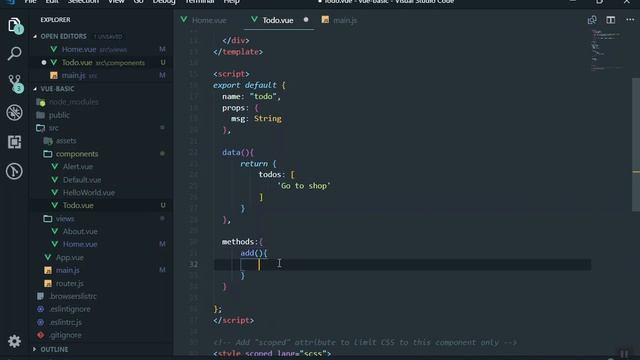Collapse the src folder

tap(53, 128)
